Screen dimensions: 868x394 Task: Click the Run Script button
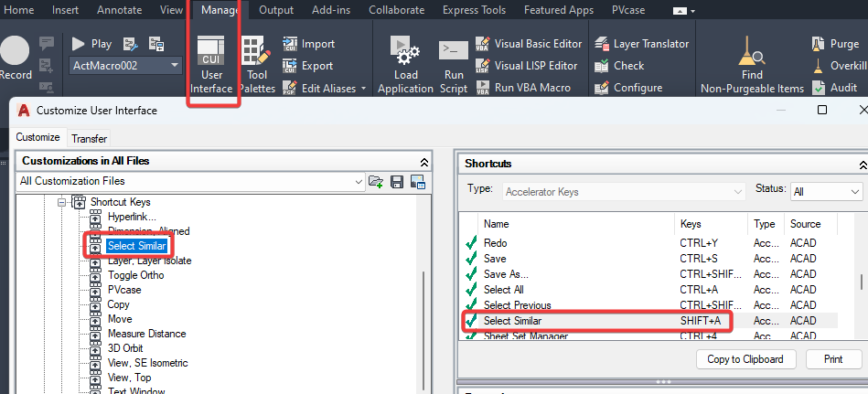pos(454,65)
